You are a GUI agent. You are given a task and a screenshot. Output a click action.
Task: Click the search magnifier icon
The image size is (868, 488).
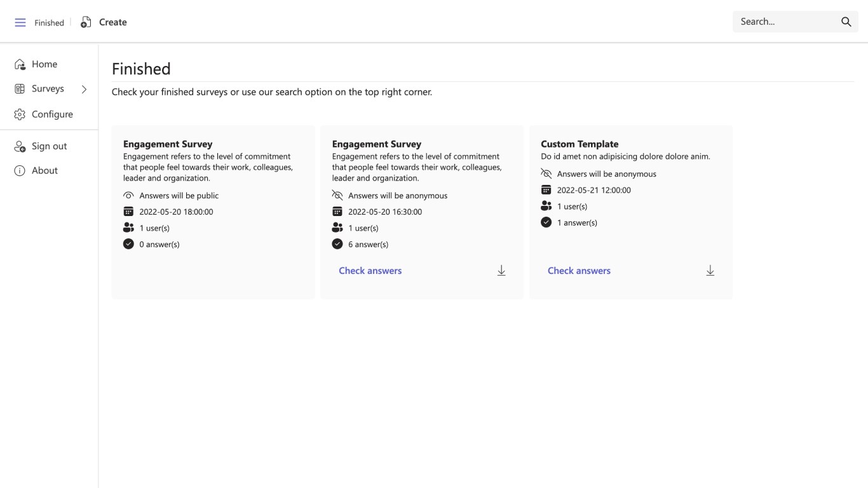coord(846,22)
